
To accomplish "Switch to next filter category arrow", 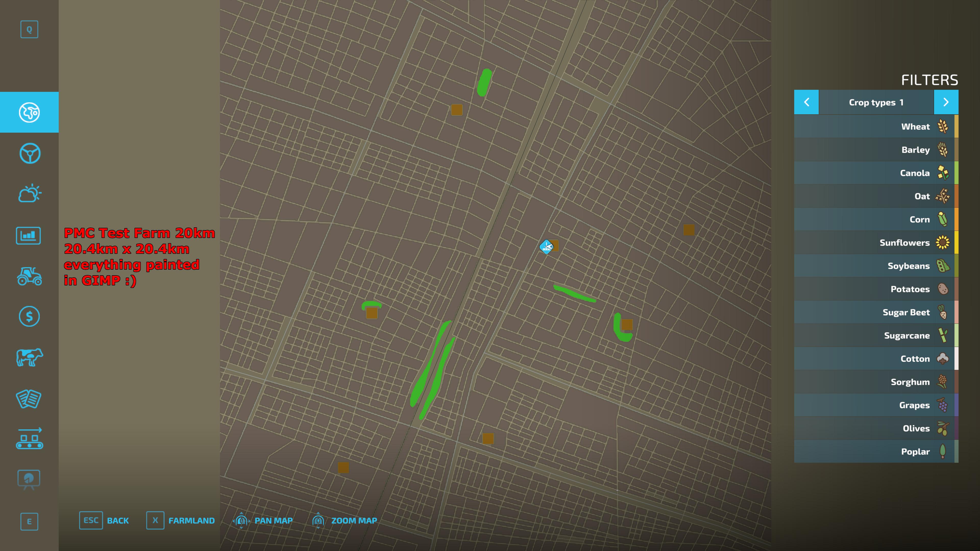I will coord(946,102).
